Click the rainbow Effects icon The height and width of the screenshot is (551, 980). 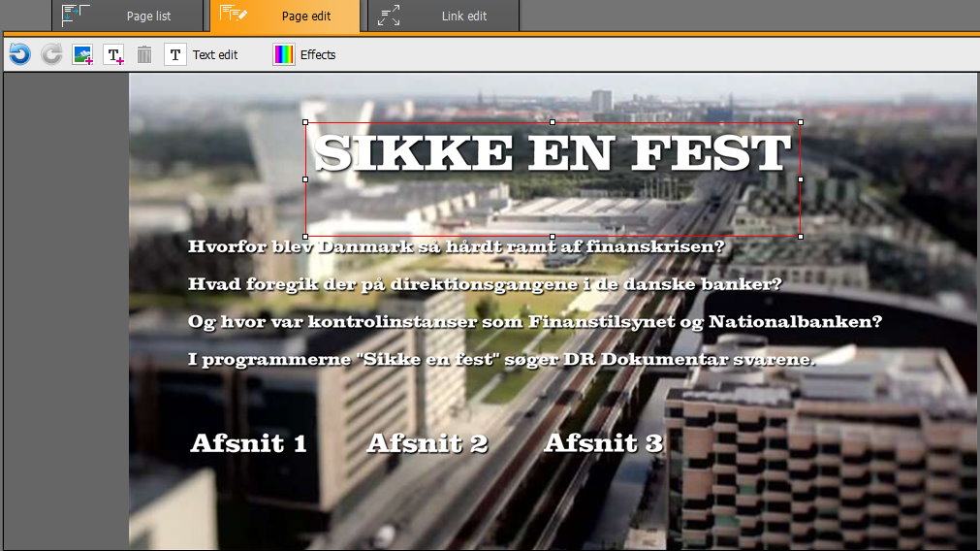pos(284,55)
